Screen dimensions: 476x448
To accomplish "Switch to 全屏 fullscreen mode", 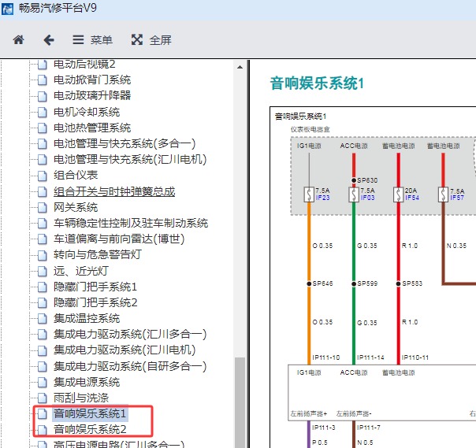I will [x=151, y=39].
